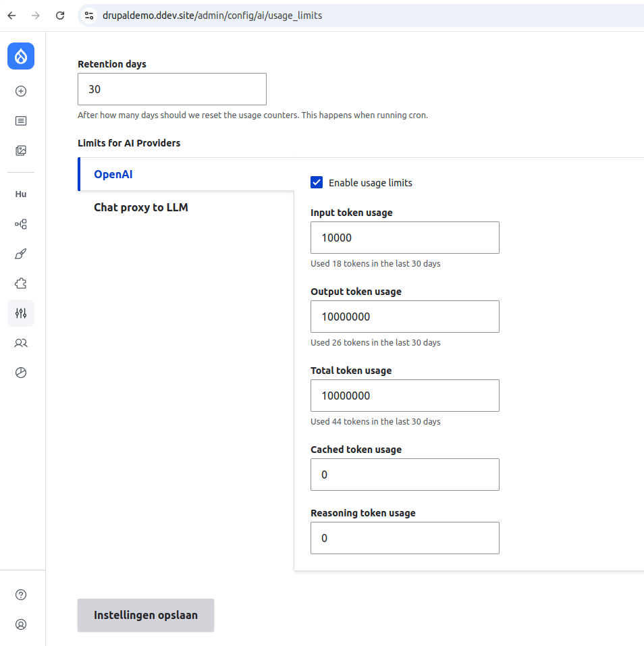Focus the Reasoning token usage field
This screenshot has height=646, width=644.
coord(405,538)
